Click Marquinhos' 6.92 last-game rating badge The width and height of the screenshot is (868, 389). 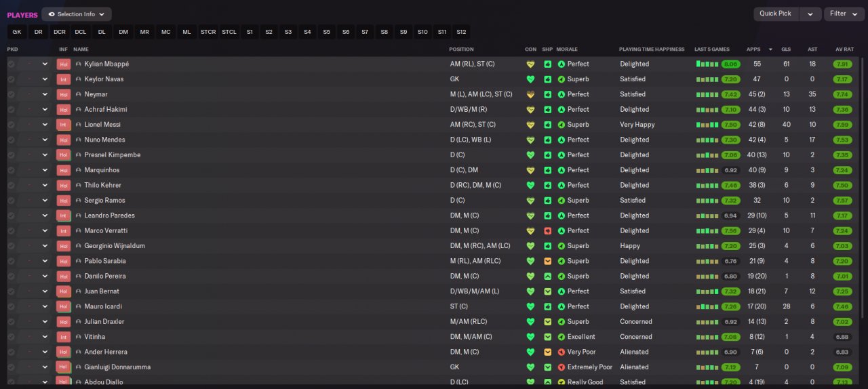pyautogui.click(x=730, y=170)
